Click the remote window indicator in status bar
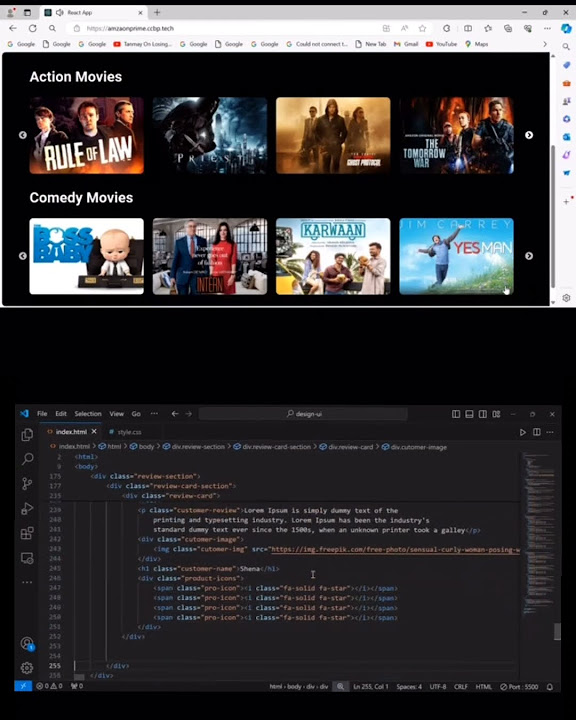Screen dimensions: 576x720 [23, 686]
